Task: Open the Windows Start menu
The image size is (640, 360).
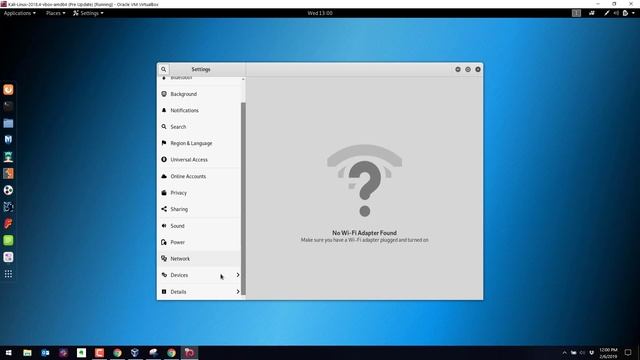Action: (x=8, y=353)
